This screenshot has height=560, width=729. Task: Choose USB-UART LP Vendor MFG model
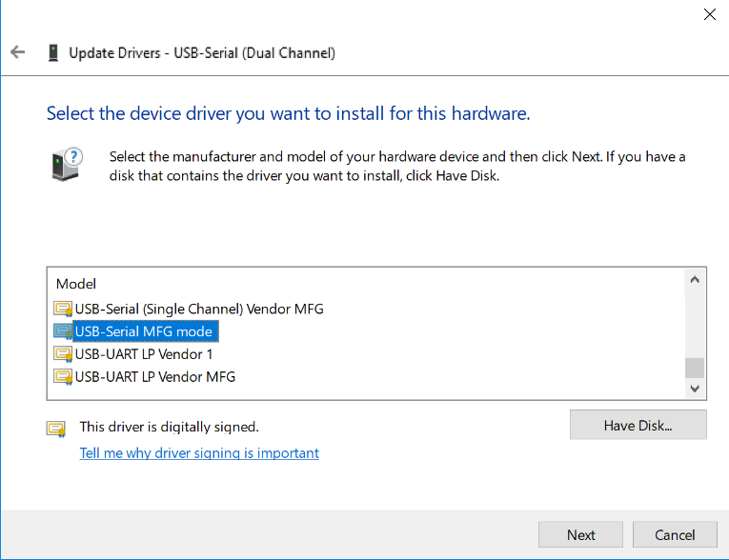click(x=154, y=376)
